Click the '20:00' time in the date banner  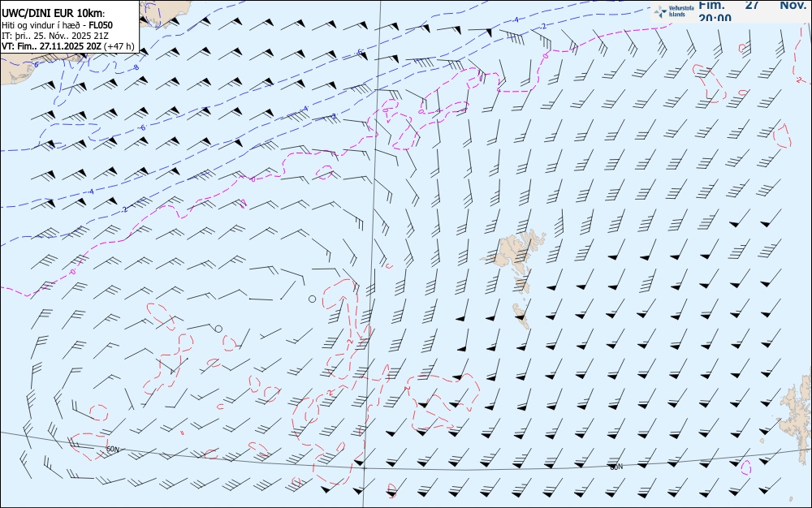pos(715,18)
